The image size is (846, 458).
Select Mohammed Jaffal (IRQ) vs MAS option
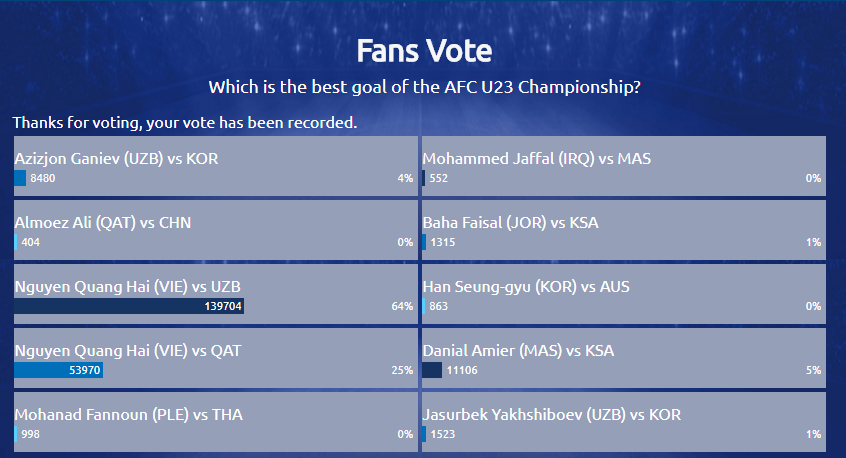click(x=624, y=166)
